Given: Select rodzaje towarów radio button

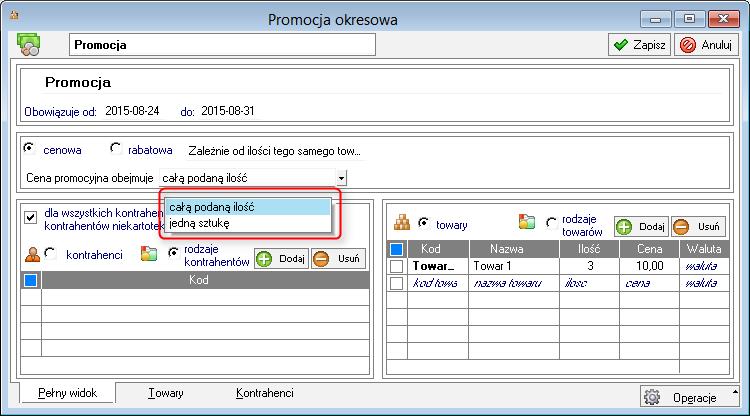Looking at the screenshot, I should (551, 223).
